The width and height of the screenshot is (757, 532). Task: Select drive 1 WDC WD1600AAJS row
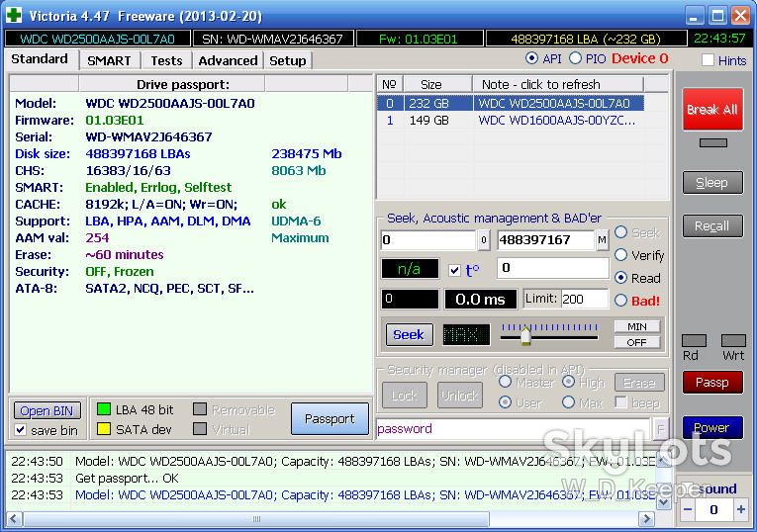point(511,120)
